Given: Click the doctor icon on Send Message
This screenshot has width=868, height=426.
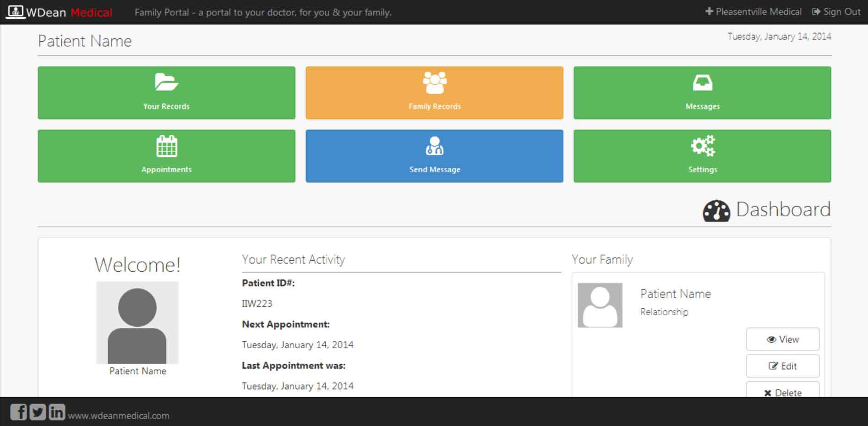Looking at the screenshot, I should click(435, 146).
